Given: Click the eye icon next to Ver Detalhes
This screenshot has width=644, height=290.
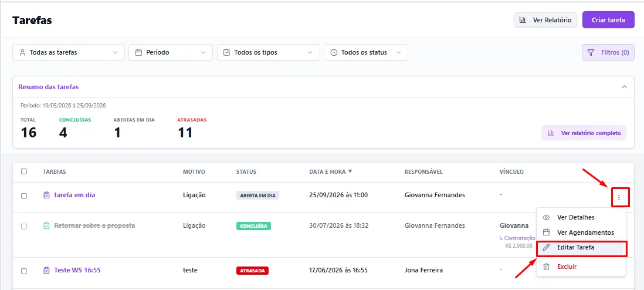Looking at the screenshot, I should pos(546,218).
